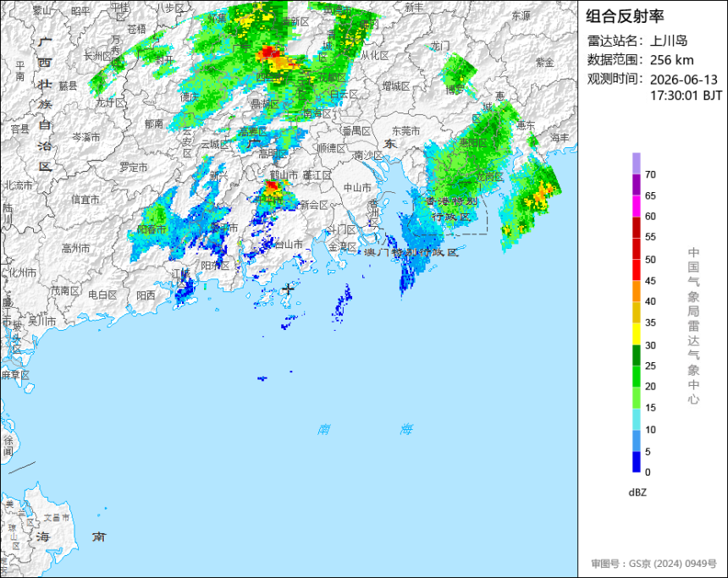The image size is (728, 578).
Task: Click the 南沙区 map label
Action: coord(368,155)
